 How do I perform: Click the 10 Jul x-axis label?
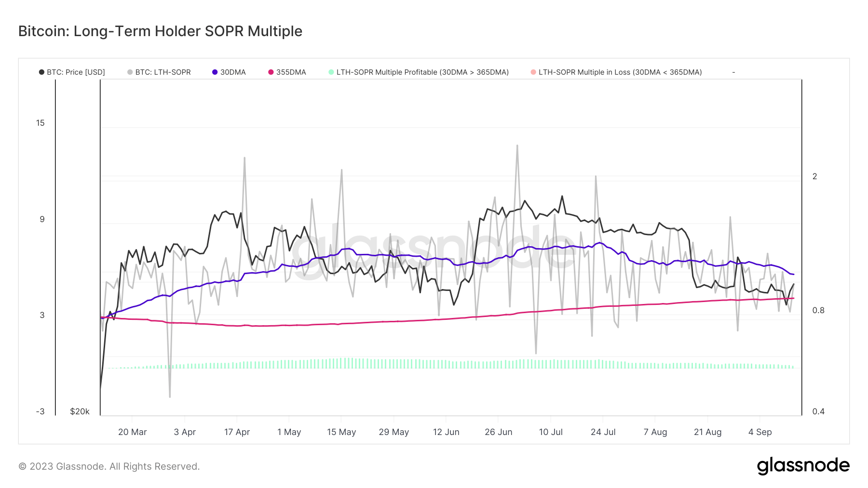(551, 432)
